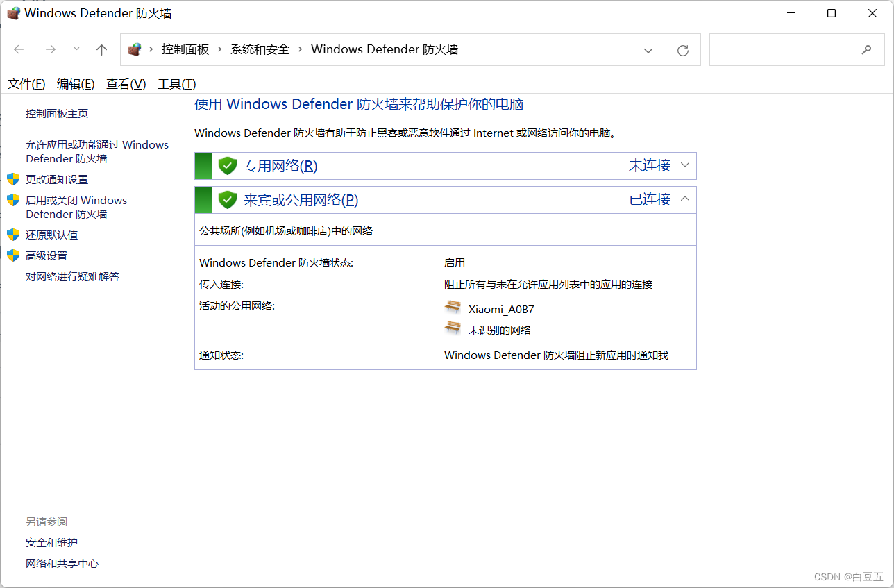
Task: Refresh the Windows Defender firewall page
Action: click(x=683, y=50)
